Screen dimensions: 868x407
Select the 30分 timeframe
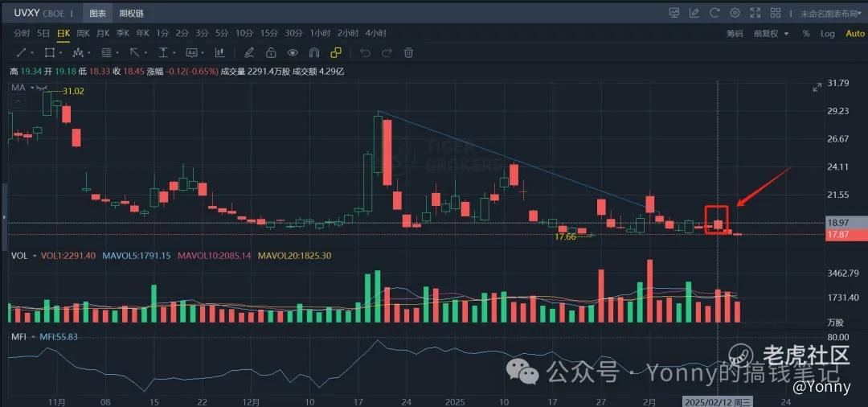click(294, 33)
